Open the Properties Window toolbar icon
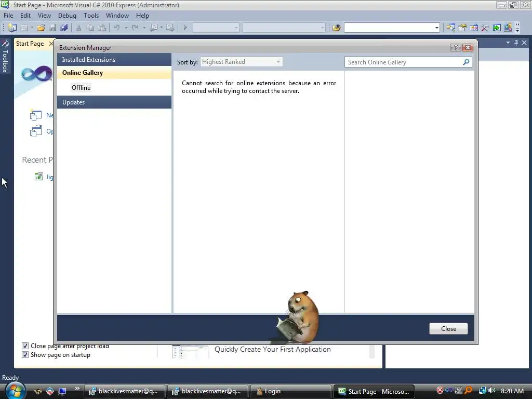 (462, 28)
